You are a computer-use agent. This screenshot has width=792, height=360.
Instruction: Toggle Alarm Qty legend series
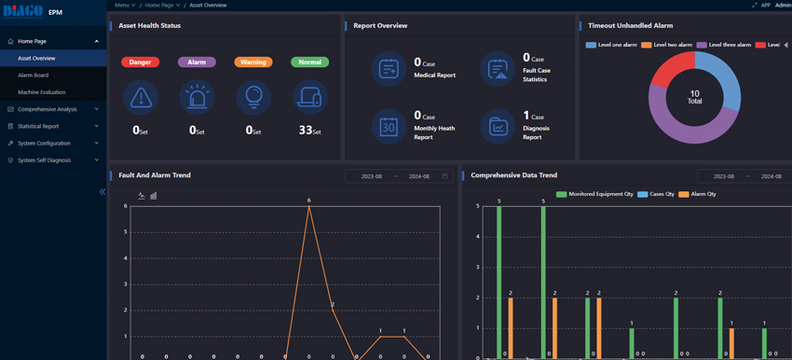[698, 194]
